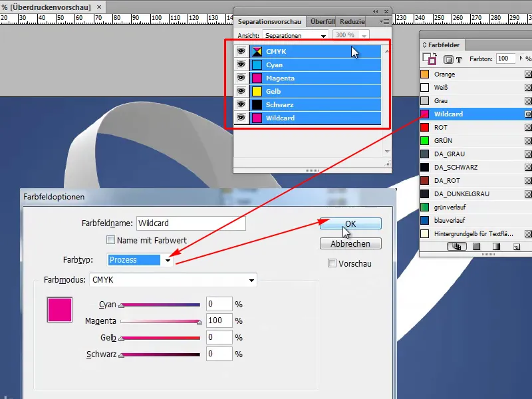Select the Weiß swatch
The height and width of the screenshot is (399, 532).
tap(475, 87)
